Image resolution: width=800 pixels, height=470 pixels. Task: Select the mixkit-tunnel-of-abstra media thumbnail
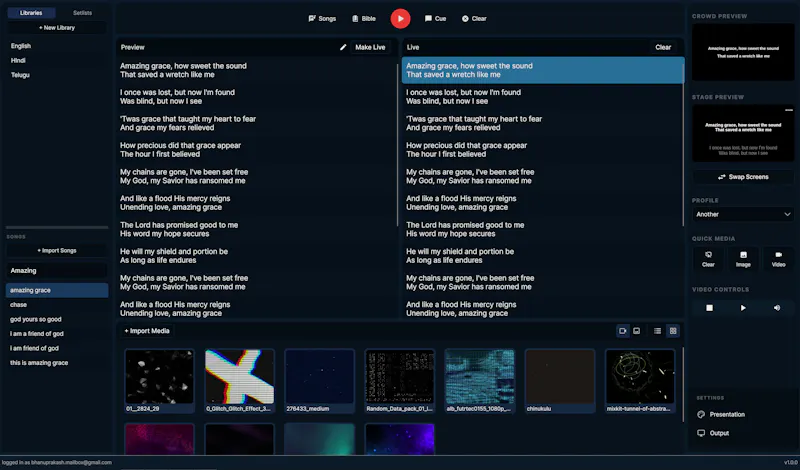pyautogui.click(x=640, y=381)
